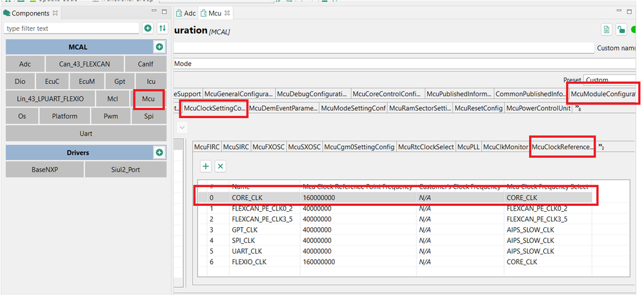
Task: Open the EcuM component
Action: point(87,81)
